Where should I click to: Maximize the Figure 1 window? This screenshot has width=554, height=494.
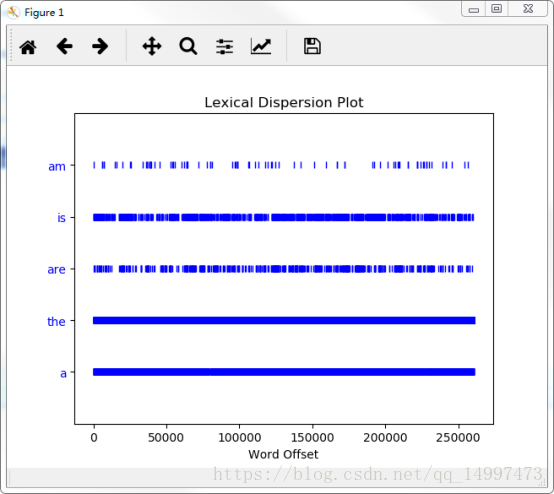[x=496, y=9]
